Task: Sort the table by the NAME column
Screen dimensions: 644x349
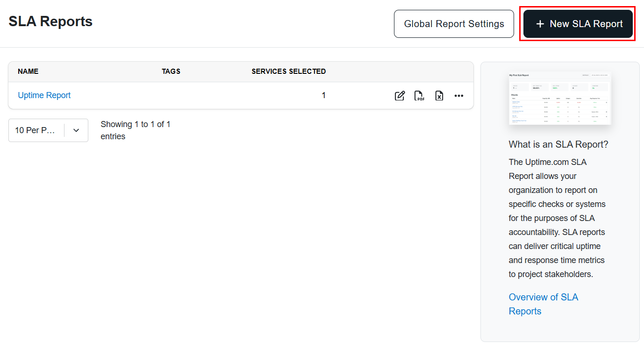Action: (x=28, y=71)
